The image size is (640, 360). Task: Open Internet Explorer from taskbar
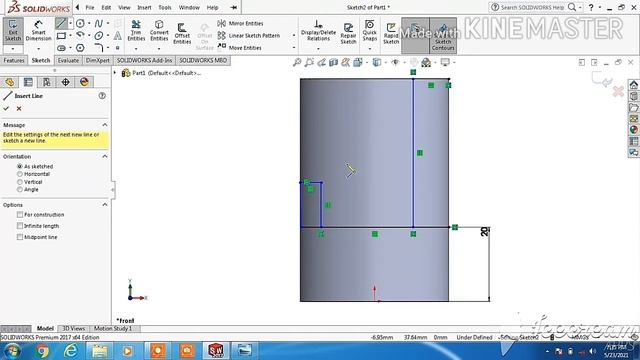tap(71, 351)
